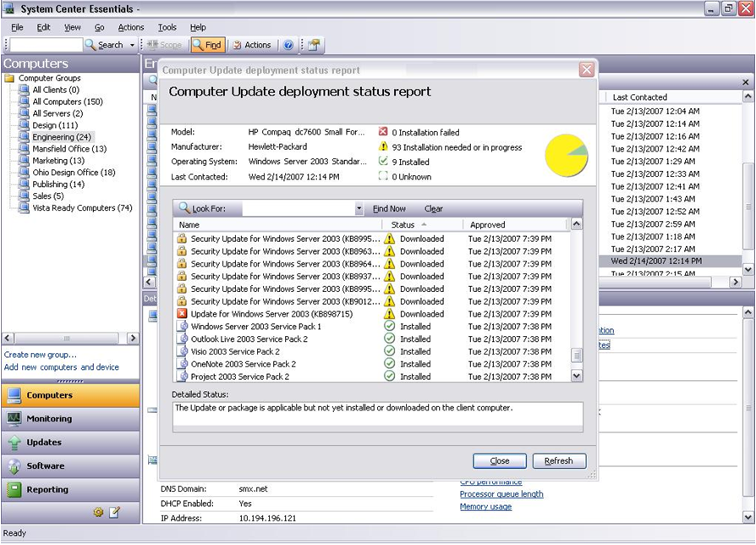Select the All Clients (0) group

point(56,90)
